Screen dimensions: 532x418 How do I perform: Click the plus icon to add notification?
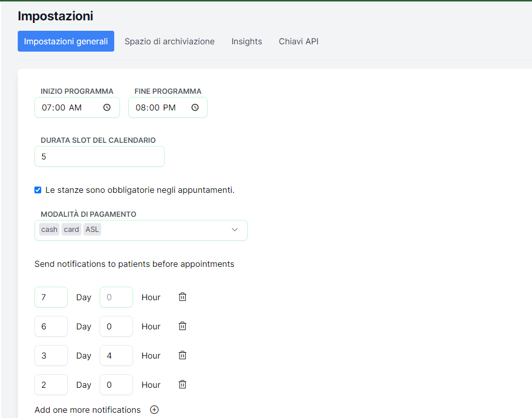tap(154, 410)
